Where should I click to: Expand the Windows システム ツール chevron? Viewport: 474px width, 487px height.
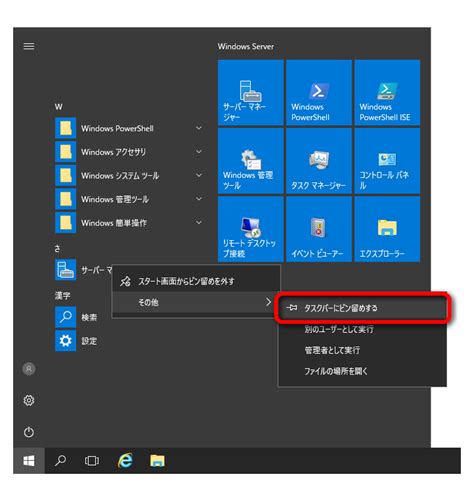[199, 175]
